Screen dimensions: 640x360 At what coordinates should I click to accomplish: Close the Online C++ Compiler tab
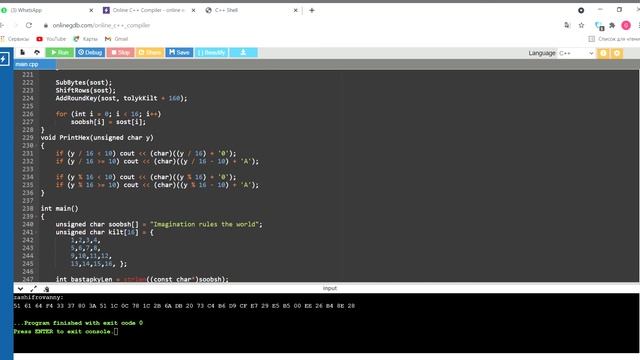coord(193,10)
